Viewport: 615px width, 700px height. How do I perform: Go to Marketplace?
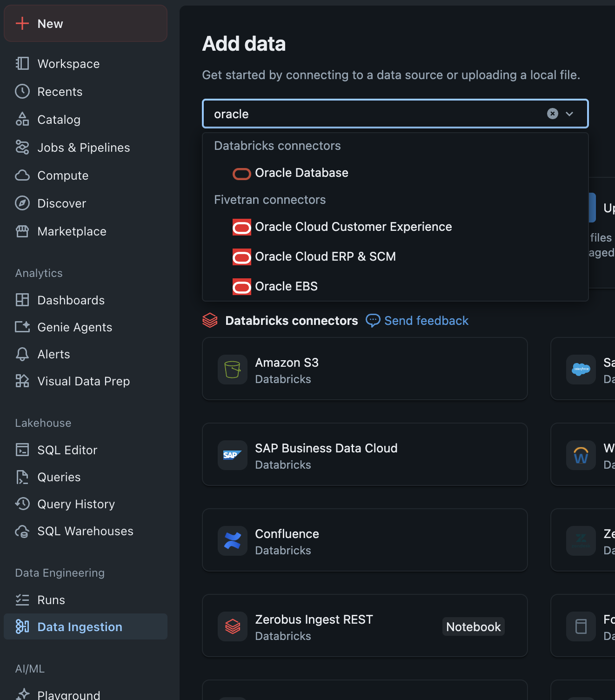pyautogui.click(x=86, y=231)
